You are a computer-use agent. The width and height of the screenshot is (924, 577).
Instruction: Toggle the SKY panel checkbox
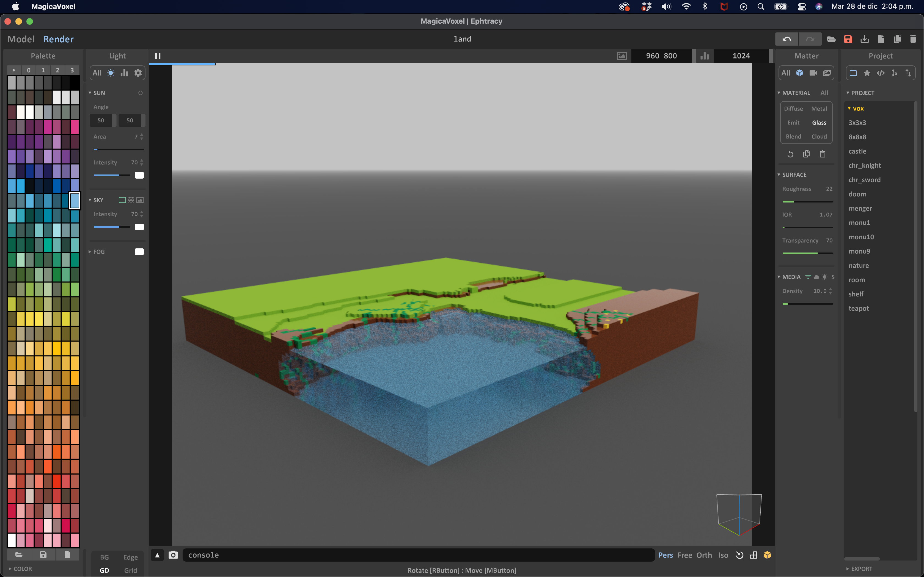tap(122, 199)
